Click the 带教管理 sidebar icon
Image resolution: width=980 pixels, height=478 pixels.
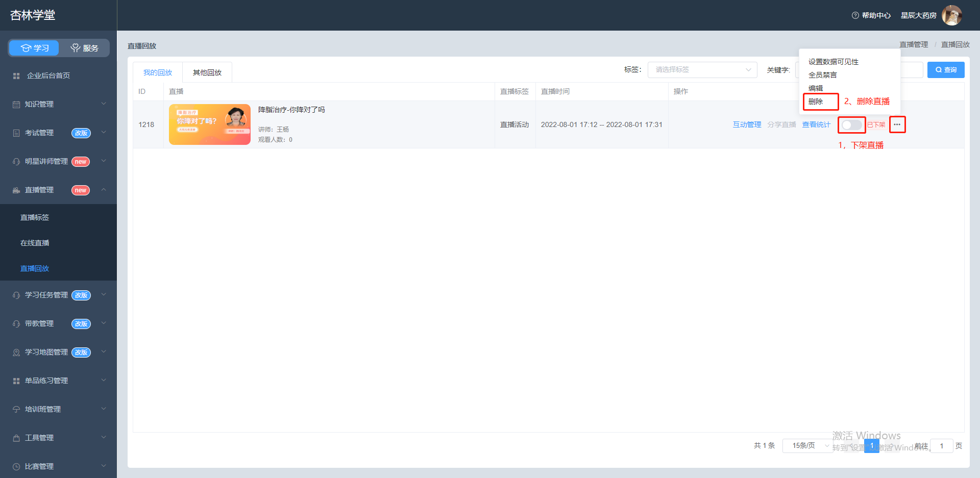point(16,324)
